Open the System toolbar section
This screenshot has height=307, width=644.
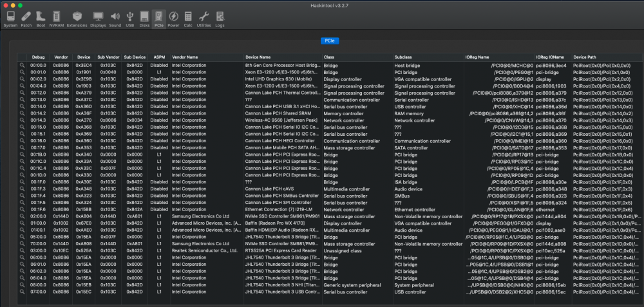(x=11, y=19)
